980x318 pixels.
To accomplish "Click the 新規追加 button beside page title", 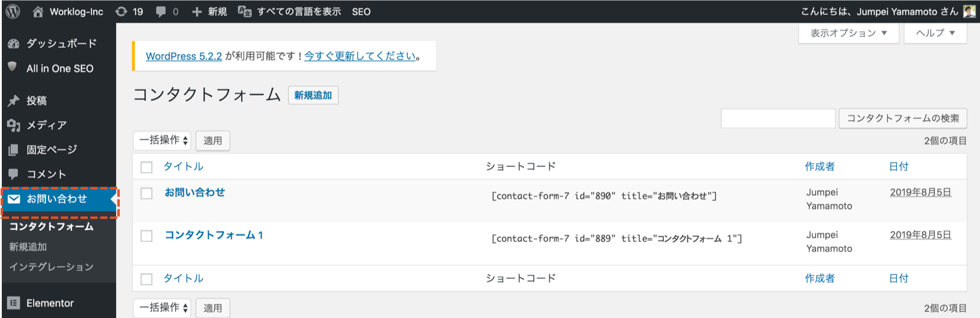I will point(313,95).
